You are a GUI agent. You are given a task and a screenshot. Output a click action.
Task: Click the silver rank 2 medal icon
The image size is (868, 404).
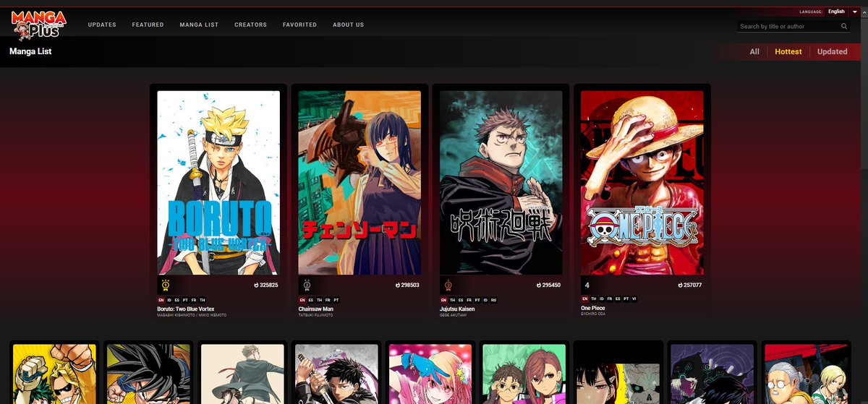click(306, 285)
